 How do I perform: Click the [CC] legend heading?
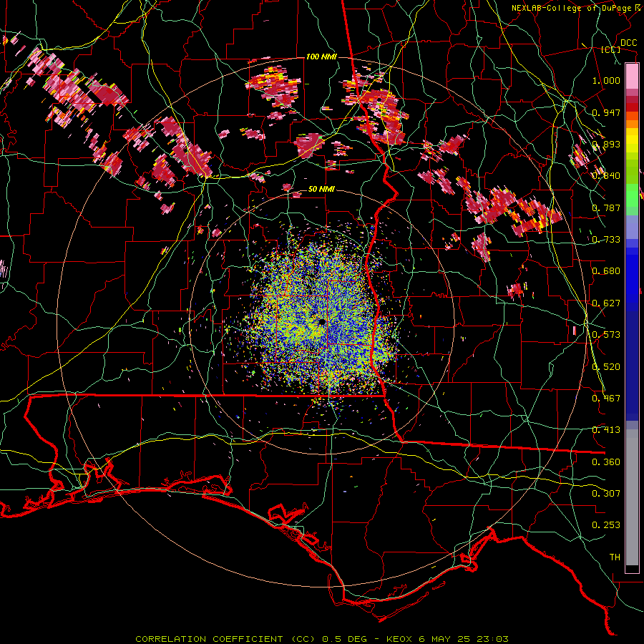[611, 49]
